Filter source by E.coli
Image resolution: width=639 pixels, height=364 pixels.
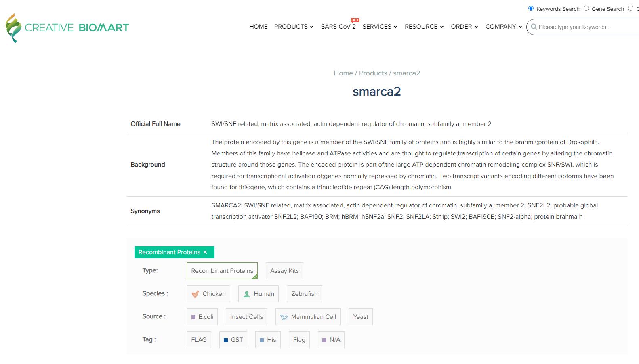click(202, 317)
